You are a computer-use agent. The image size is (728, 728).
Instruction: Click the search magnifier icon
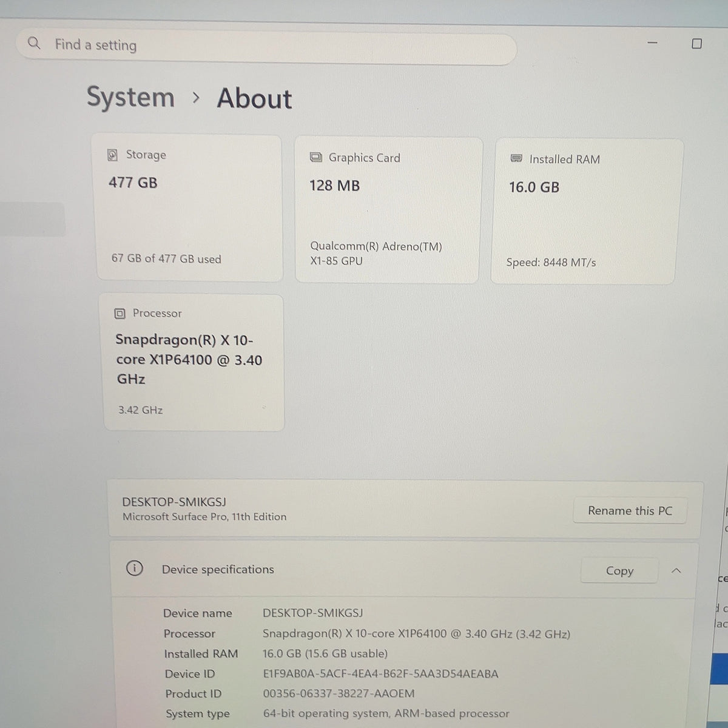[35, 43]
